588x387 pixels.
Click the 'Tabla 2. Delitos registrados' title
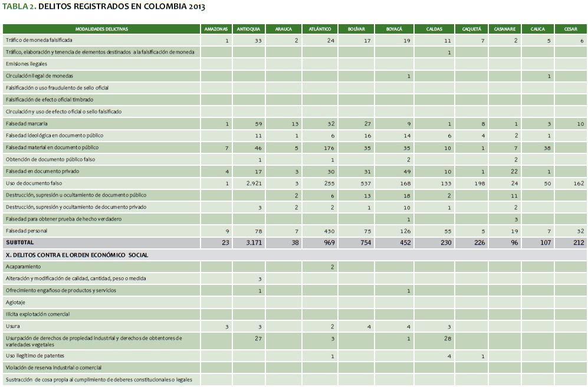tap(104, 7)
